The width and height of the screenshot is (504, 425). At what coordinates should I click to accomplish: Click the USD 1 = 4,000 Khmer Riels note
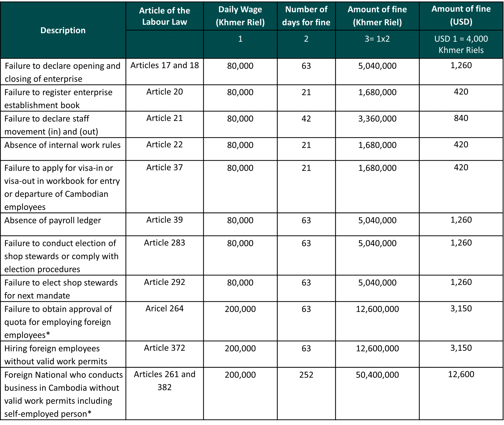tap(461, 44)
